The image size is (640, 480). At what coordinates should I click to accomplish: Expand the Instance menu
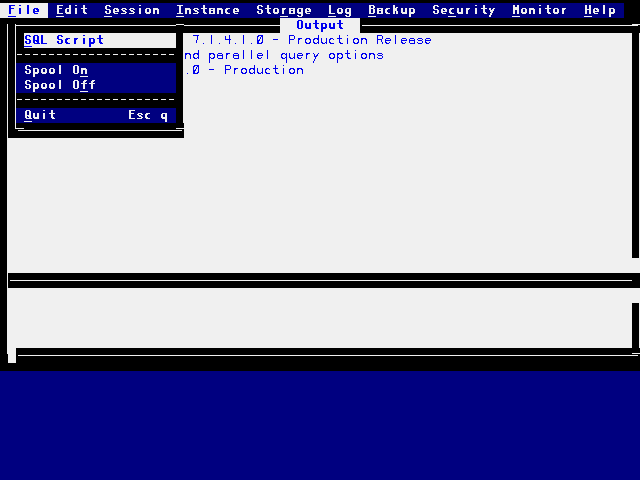point(208,10)
